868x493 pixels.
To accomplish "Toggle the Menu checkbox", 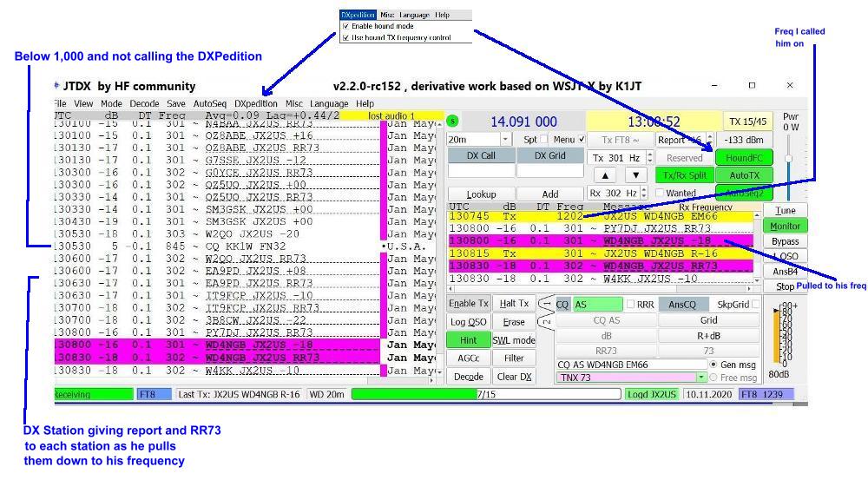I will 582,140.
